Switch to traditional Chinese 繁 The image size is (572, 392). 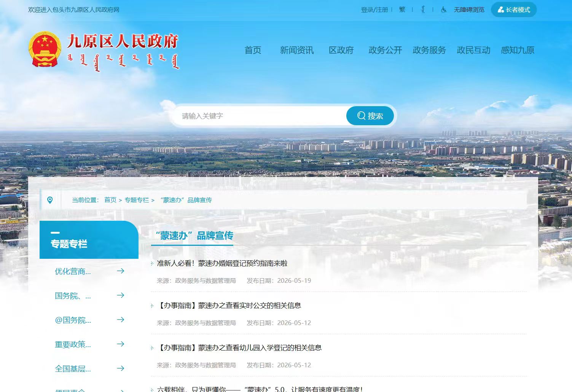tap(402, 10)
